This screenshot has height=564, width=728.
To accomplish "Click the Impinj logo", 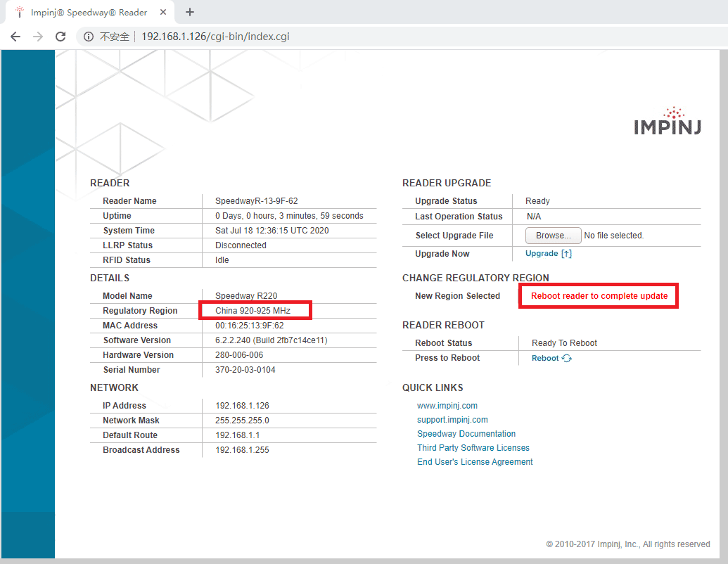I will point(667,121).
